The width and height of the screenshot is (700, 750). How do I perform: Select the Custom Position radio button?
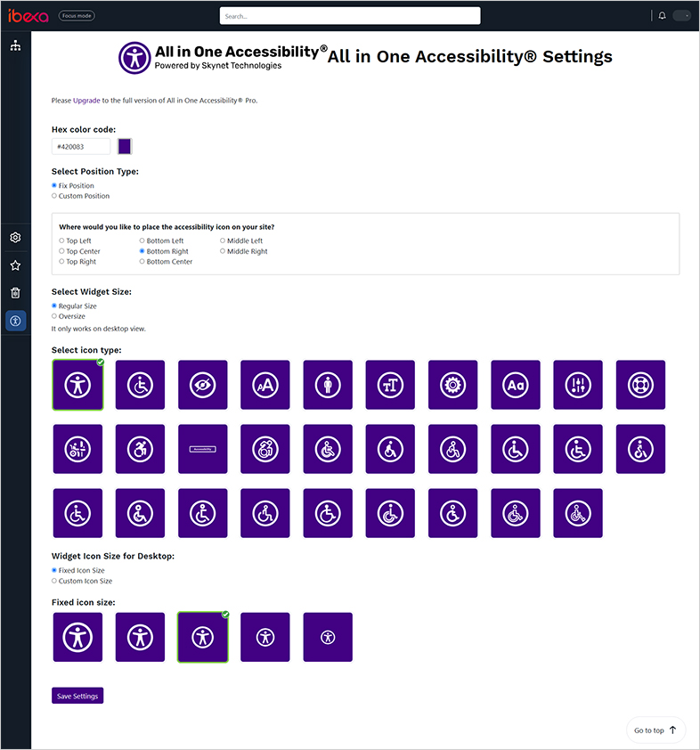[x=54, y=195]
